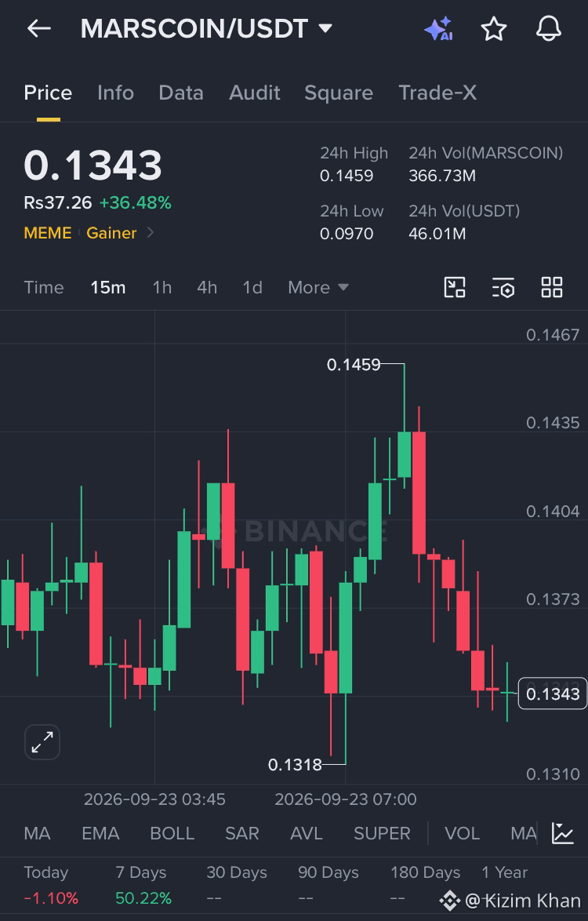
Task: Select the 1h timeframe
Action: (162, 287)
